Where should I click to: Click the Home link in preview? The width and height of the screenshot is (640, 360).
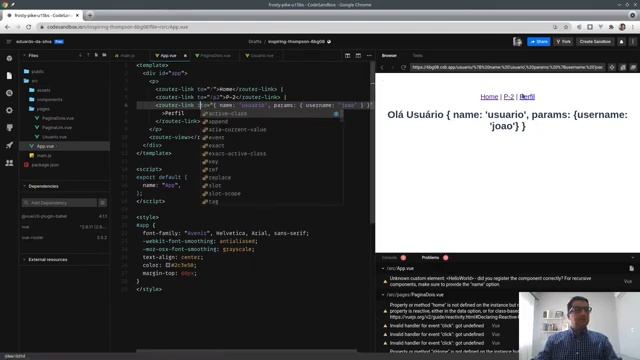point(489,97)
